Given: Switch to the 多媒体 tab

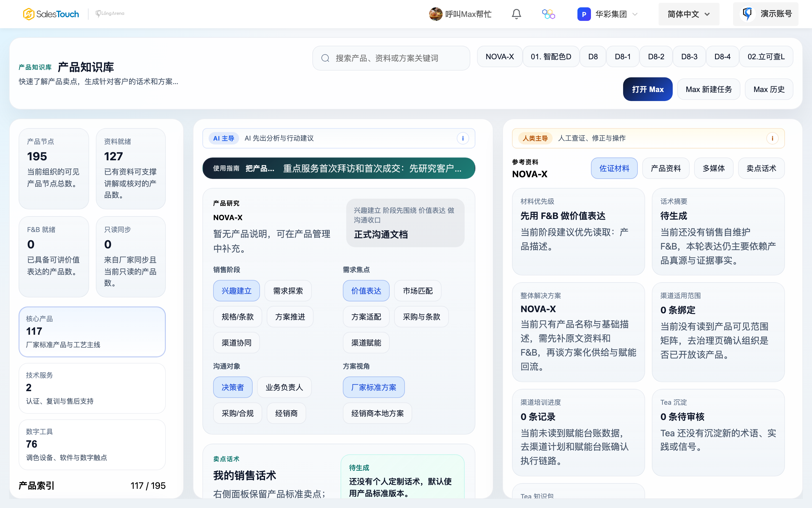Looking at the screenshot, I should 713,168.
